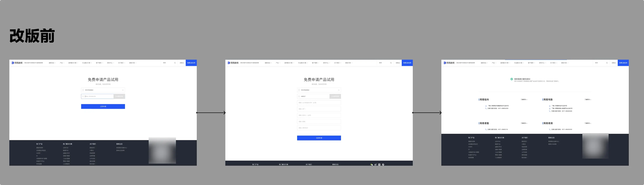Click the company name input field
The width and height of the screenshot is (644, 185).
click(319, 103)
